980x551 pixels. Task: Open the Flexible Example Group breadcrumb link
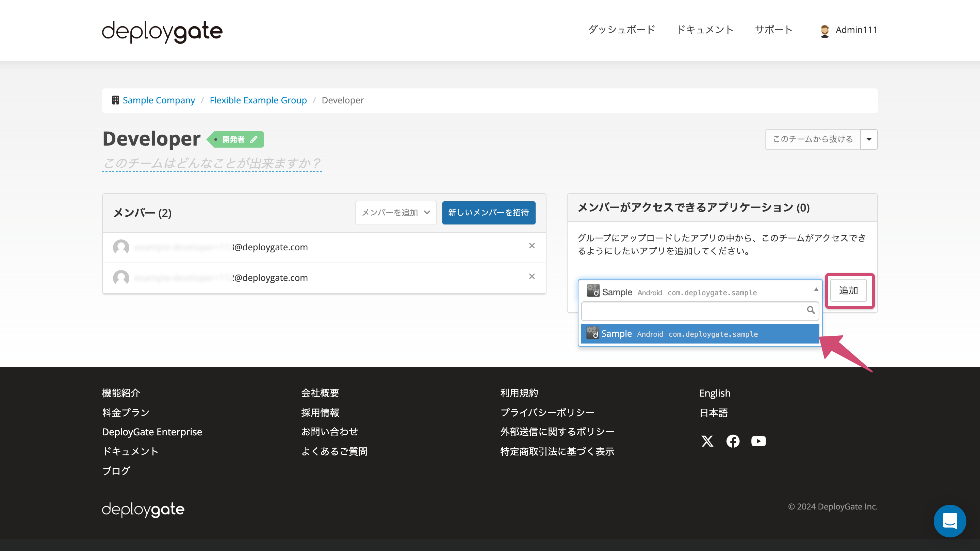click(x=258, y=100)
